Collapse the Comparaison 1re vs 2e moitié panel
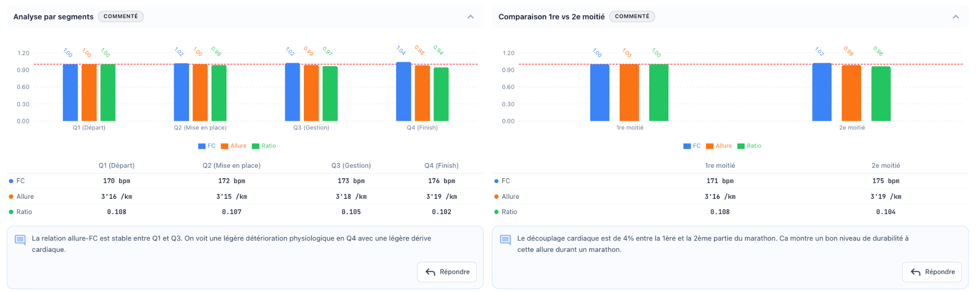980x292 pixels. (x=956, y=17)
